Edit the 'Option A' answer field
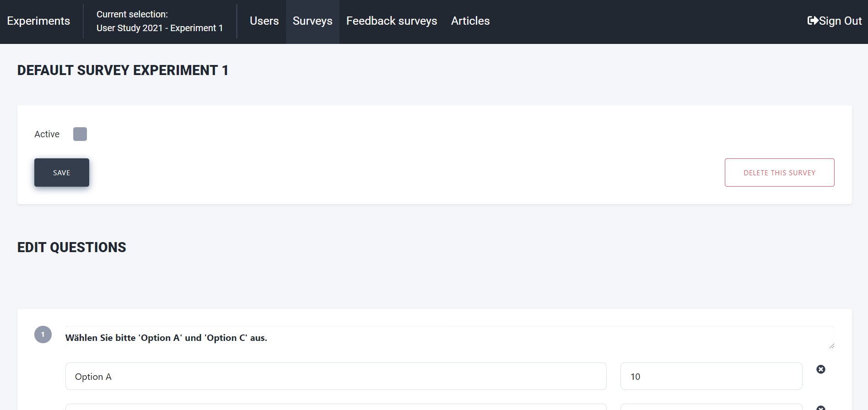 click(x=336, y=376)
